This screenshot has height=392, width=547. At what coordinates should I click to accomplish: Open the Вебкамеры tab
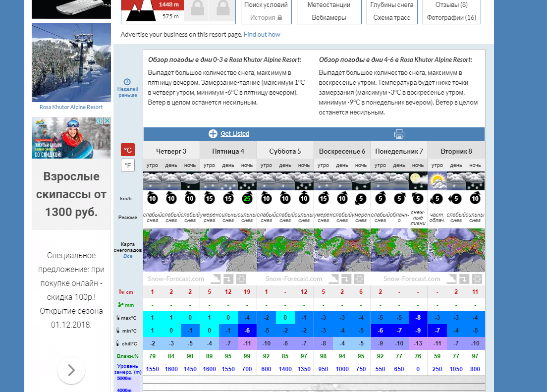click(329, 17)
